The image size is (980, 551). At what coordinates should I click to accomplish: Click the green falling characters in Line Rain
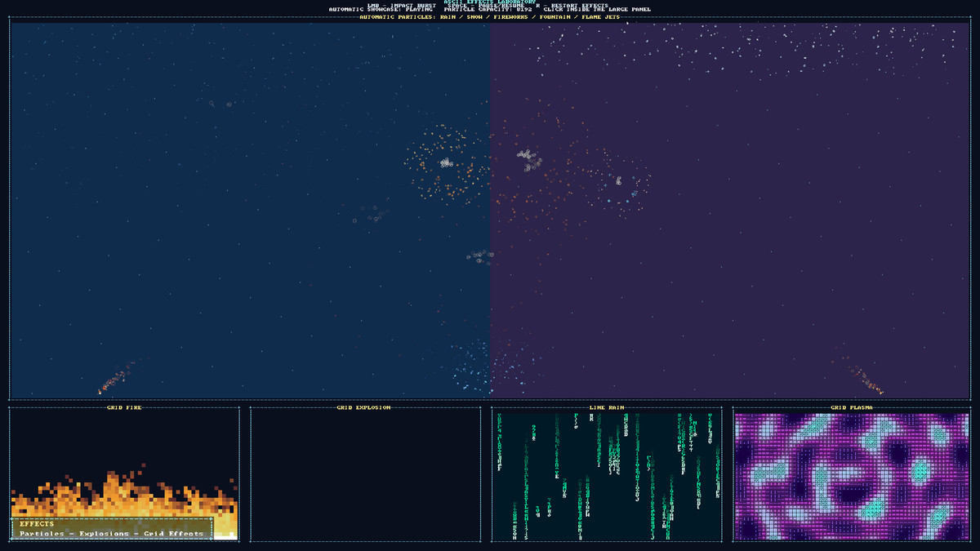click(607, 475)
